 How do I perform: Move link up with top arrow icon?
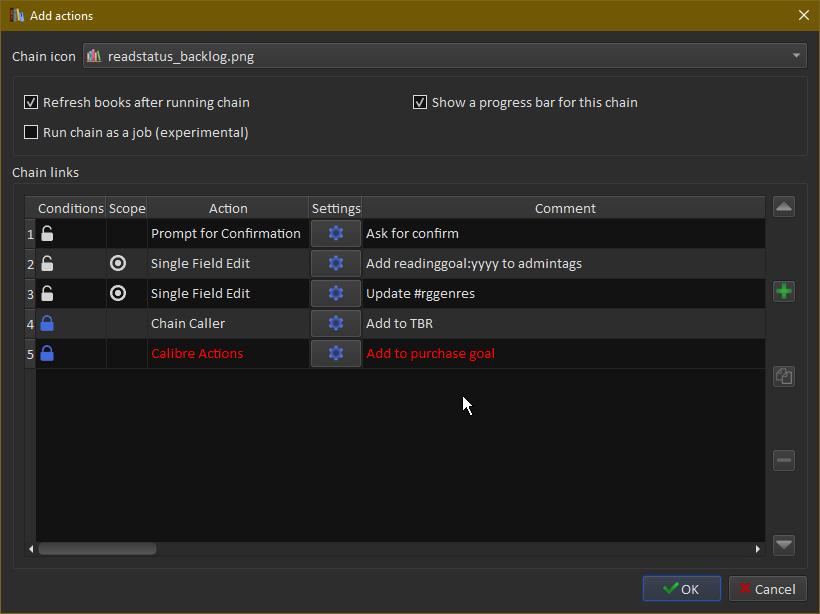click(784, 207)
